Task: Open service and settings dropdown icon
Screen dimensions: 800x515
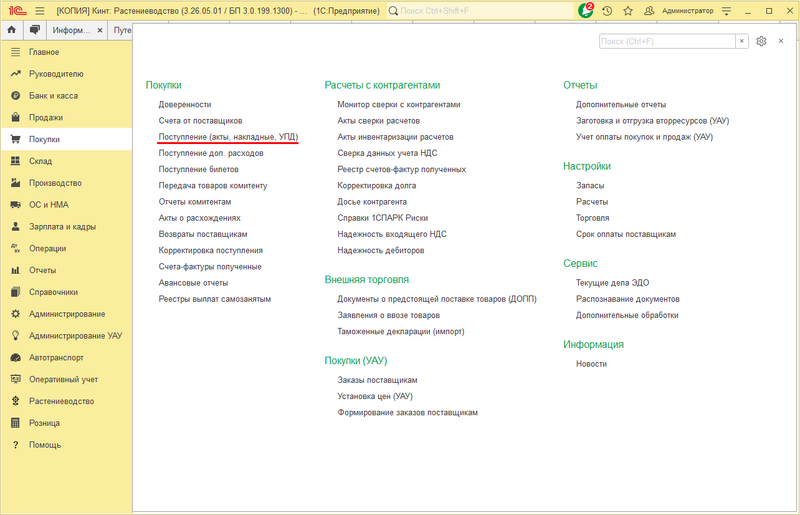Action: [727, 11]
